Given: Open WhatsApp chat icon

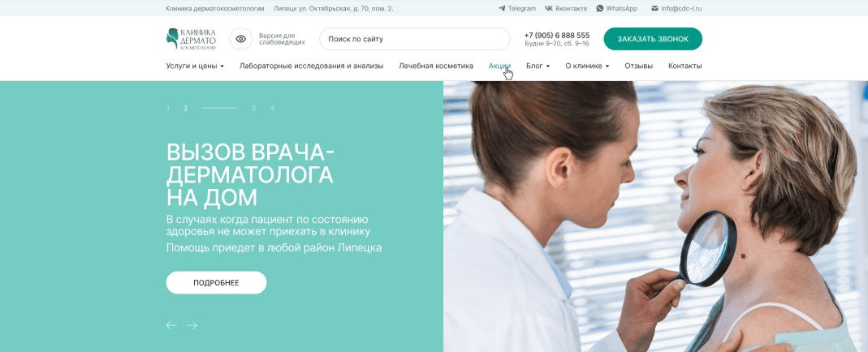Looking at the screenshot, I should pos(600,8).
